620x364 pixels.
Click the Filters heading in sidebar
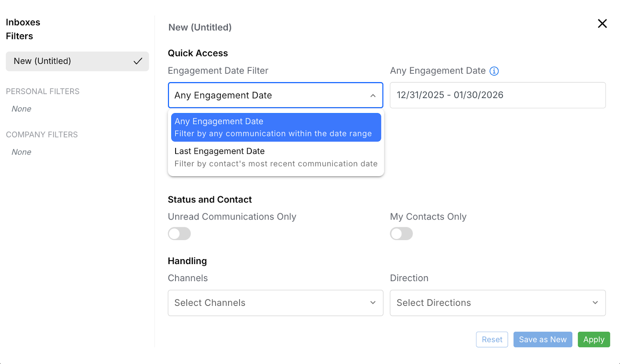[x=19, y=36]
